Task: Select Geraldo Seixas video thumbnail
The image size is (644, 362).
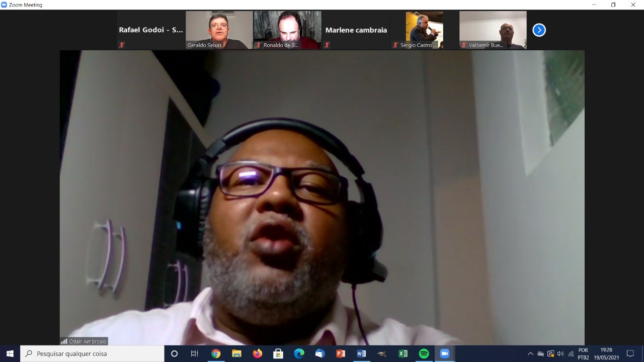Action: (x=219, y=30)
